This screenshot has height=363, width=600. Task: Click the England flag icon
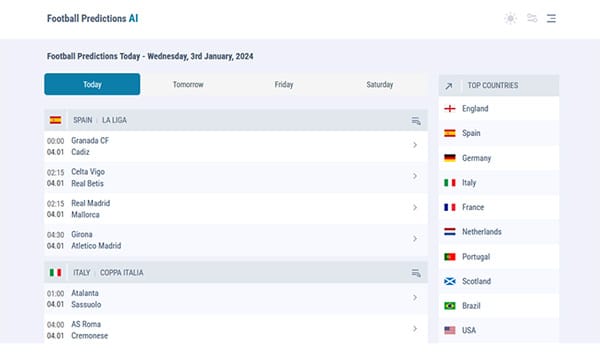click(x=450, y=109)
